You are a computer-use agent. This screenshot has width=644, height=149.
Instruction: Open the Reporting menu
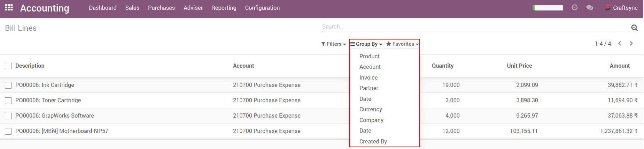pyautogui.click(x=224, y=8)
